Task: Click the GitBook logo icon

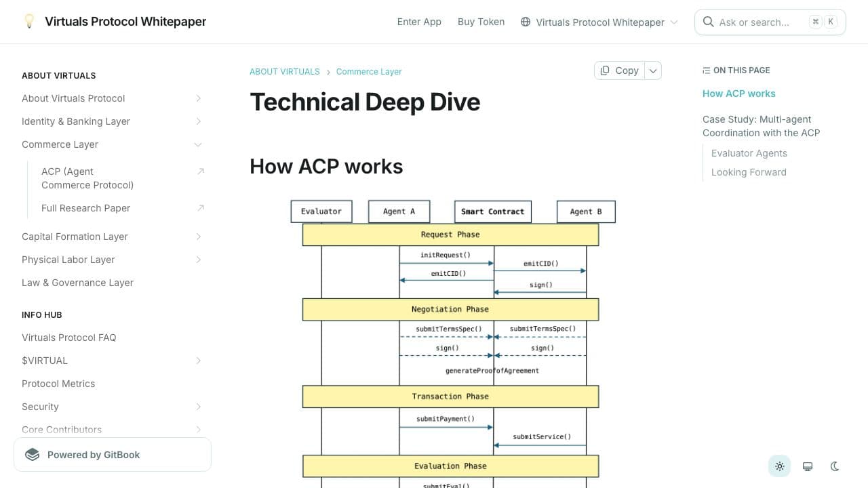Action: coord(33,455)
